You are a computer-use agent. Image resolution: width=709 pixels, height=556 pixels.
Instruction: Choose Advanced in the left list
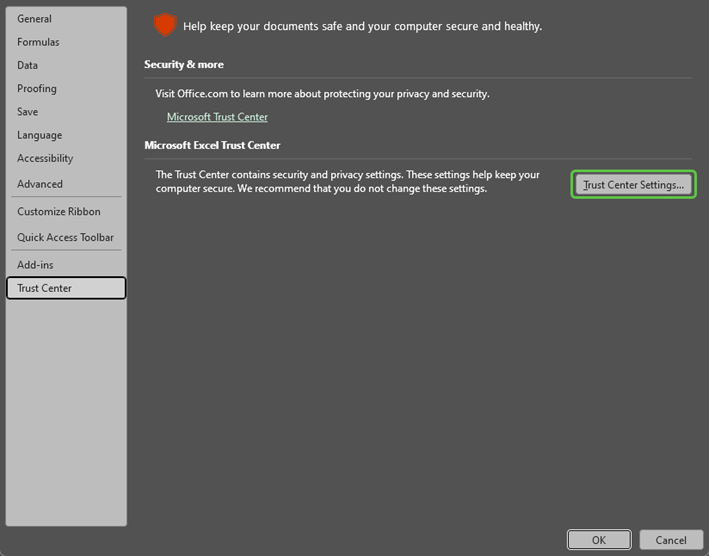[40, 184]
